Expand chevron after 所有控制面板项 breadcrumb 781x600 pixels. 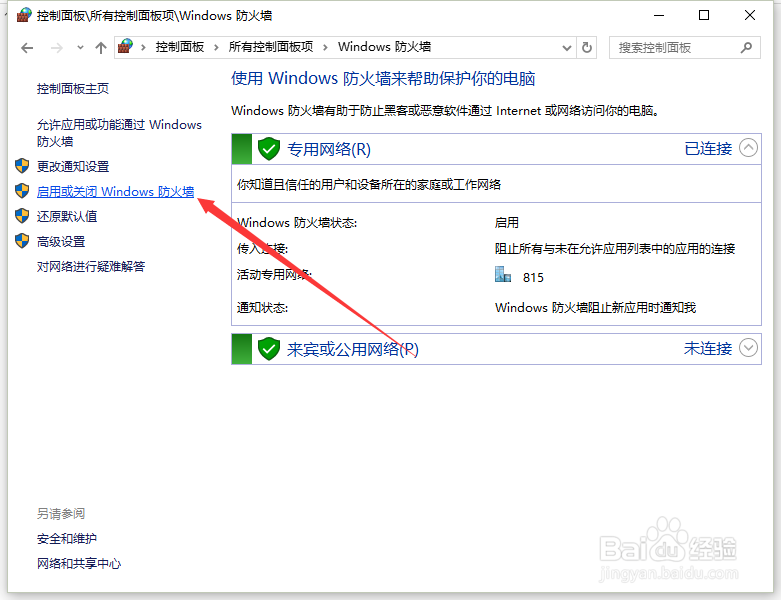tap(325, 47)
